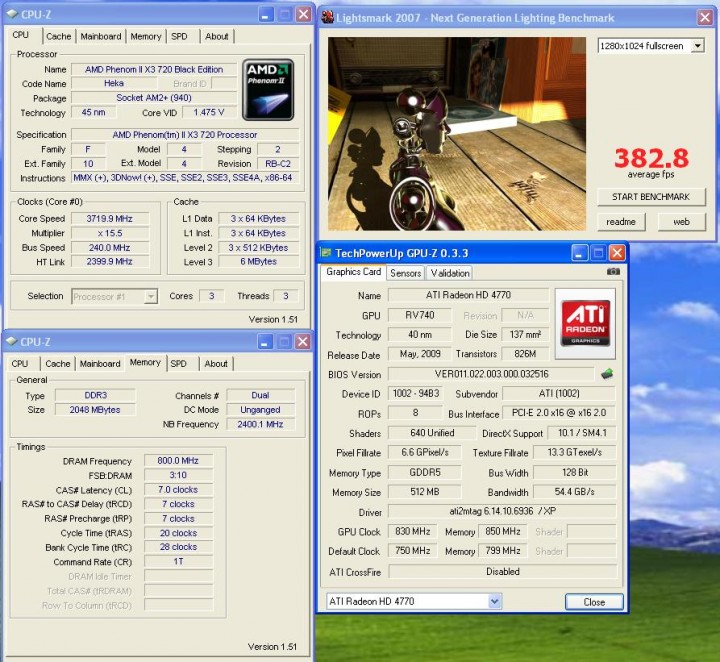Click the Memory Type value GDDR5

click(425, 472)
